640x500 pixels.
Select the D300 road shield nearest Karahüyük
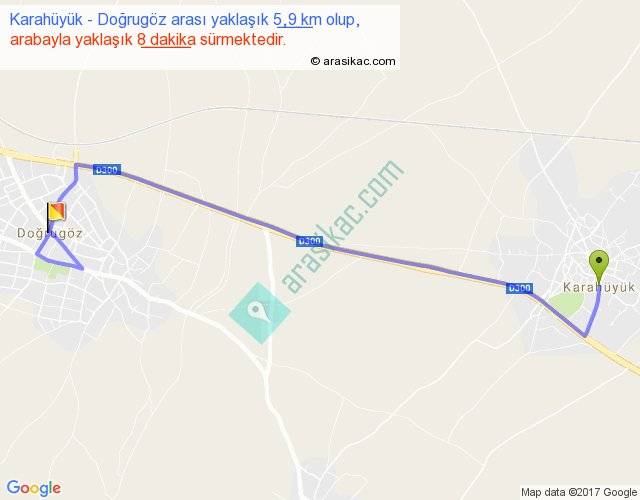pos(519,288)
